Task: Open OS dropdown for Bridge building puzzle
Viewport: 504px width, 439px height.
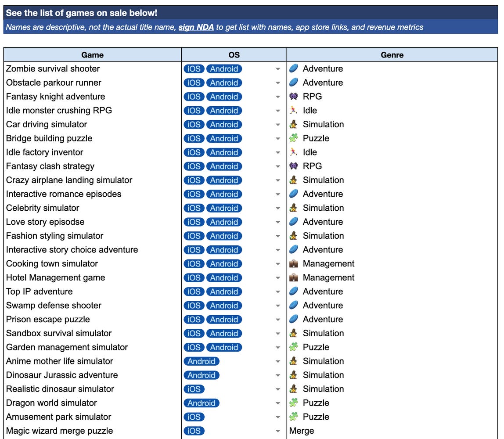Action: pos(278,139)
